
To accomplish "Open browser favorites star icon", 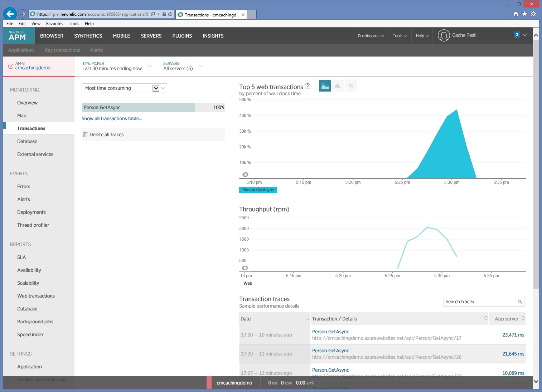I will 524,14.
